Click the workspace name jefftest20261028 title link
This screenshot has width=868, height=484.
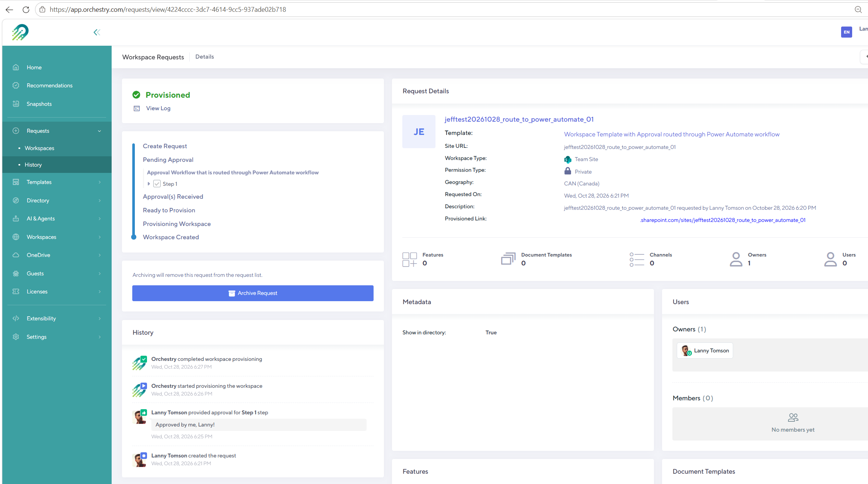coord(519,119)
